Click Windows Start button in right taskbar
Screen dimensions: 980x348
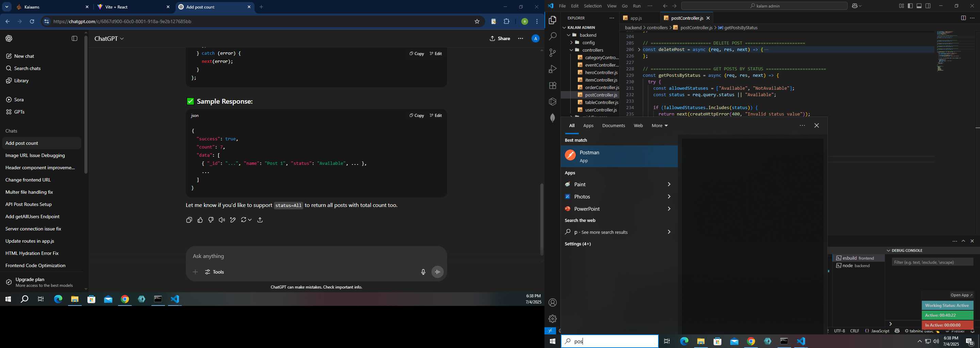point(552,342)
